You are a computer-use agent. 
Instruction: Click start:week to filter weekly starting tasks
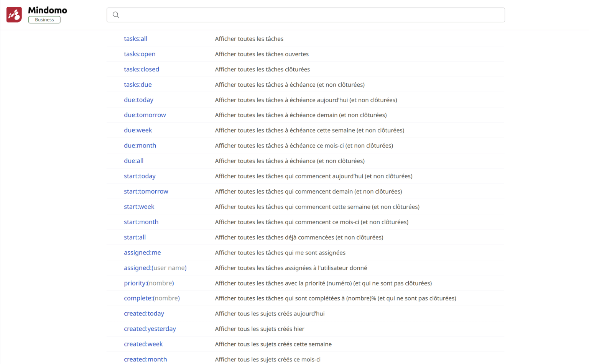139,207
